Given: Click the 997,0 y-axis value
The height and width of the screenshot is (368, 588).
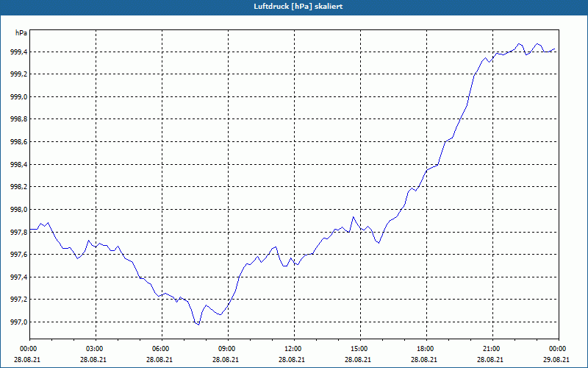Looking at the screenshot, I should tap(18, 322).
